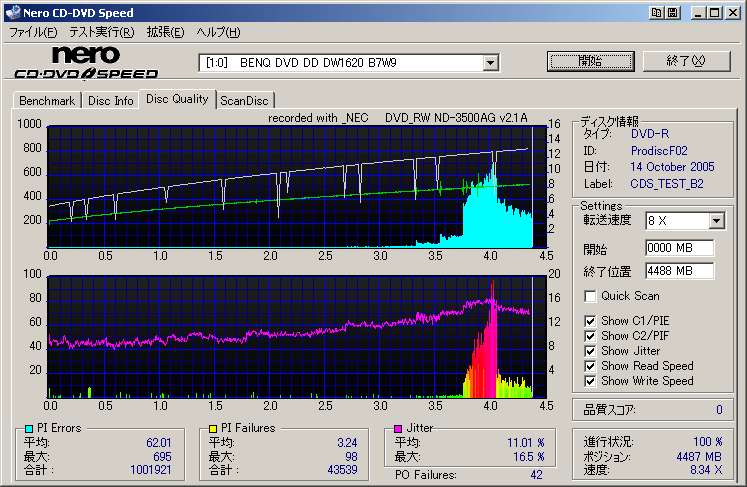
Task: Click the PI Errors maximum 695
Action: click(x=162, y=457)
